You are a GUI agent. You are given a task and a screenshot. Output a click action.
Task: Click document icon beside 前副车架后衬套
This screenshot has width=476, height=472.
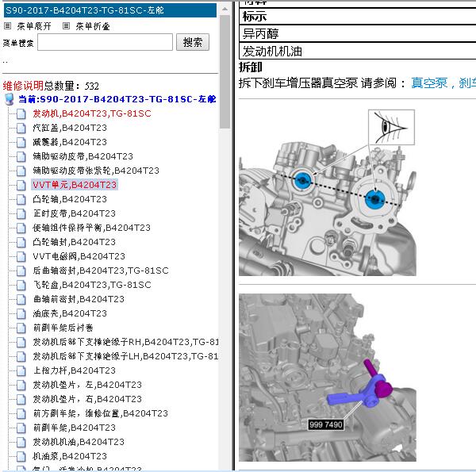click(21, 328)
